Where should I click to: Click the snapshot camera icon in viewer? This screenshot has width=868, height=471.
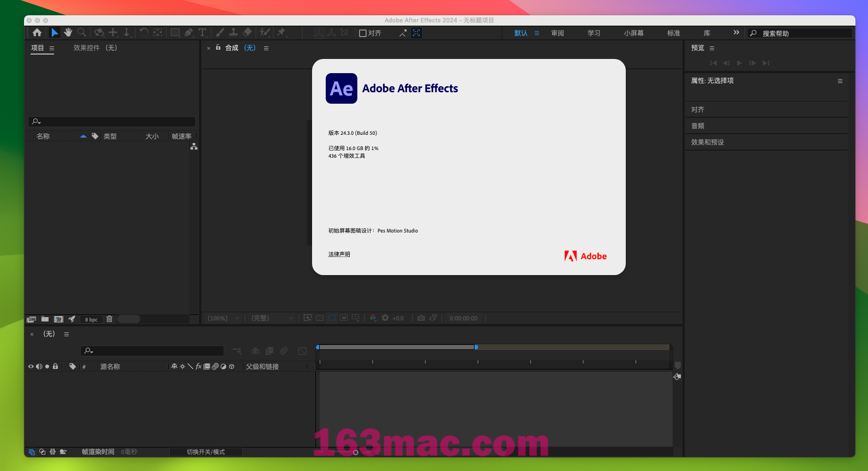pos(421,318)
